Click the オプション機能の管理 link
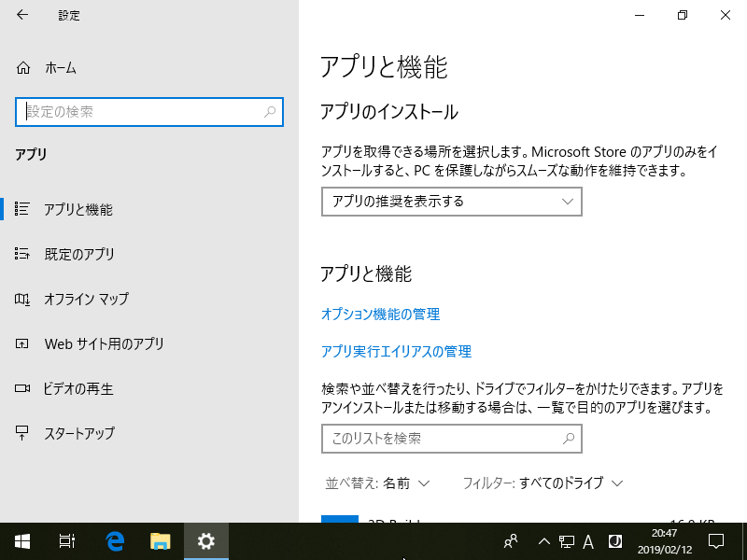The height and width of the screenshot is (560, 747). 380,315
